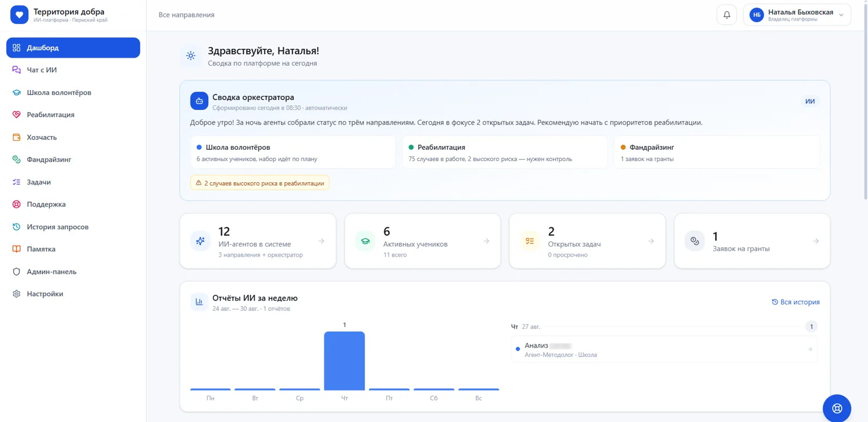The width and height of the screenshot is (868, 422).
Task: Open the Активных учеников card arrow
Action: 487,241
